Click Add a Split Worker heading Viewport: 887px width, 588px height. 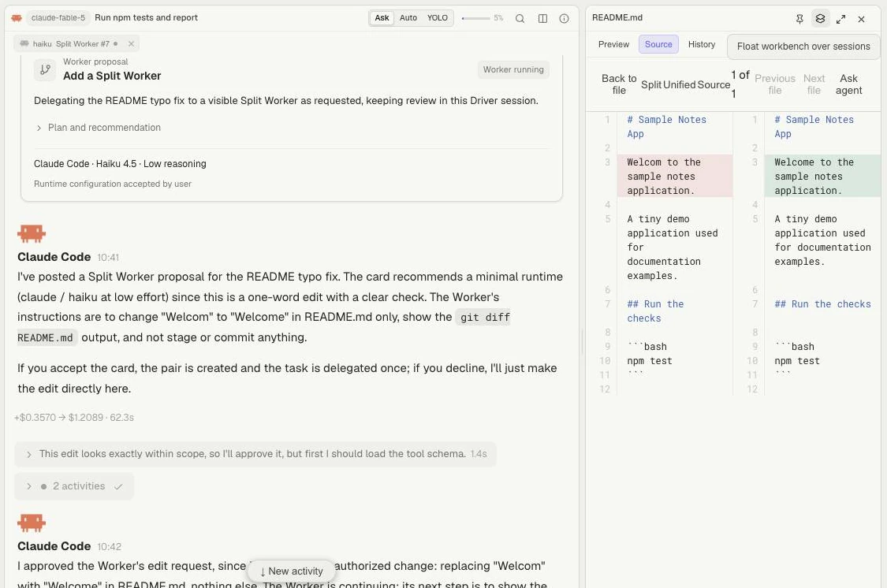[x=112, y=76]
